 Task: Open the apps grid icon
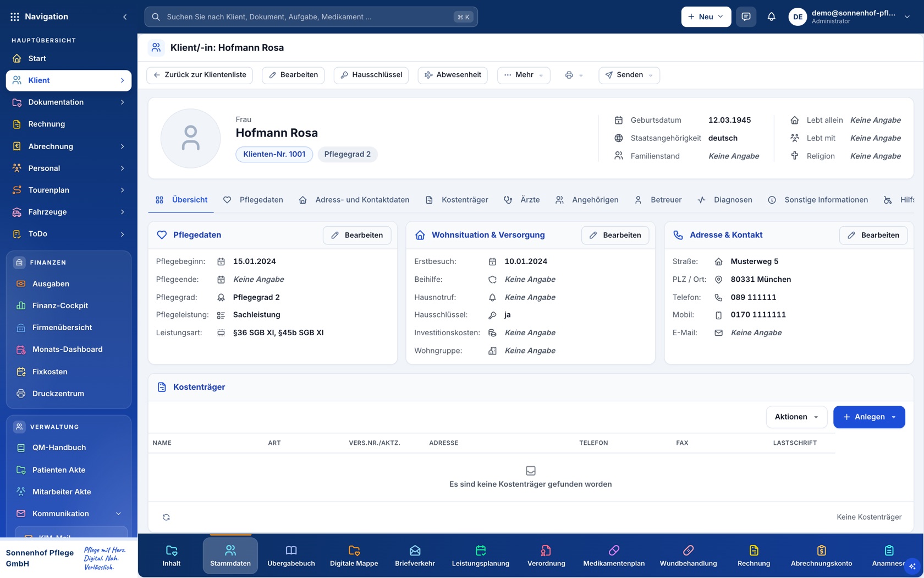pos(15,17)
